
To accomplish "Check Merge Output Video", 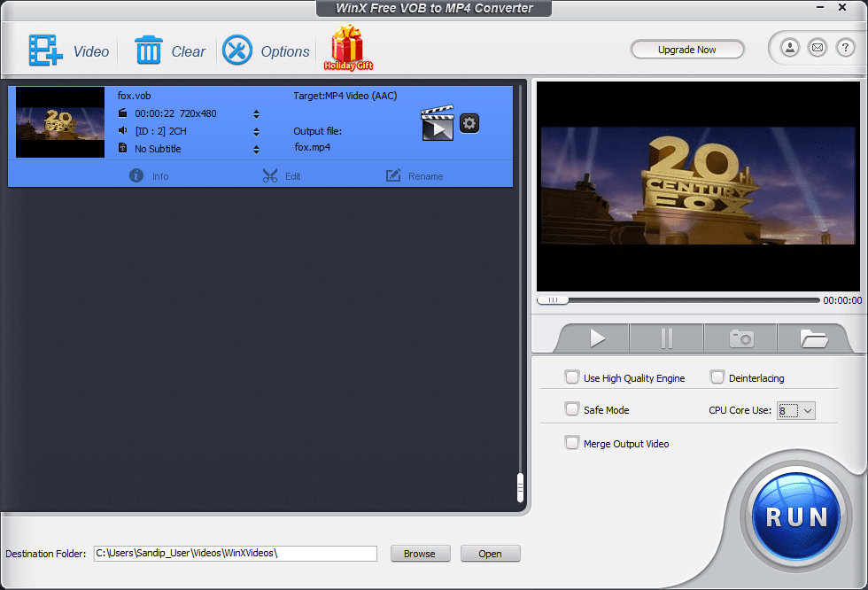I will point(572,443).
